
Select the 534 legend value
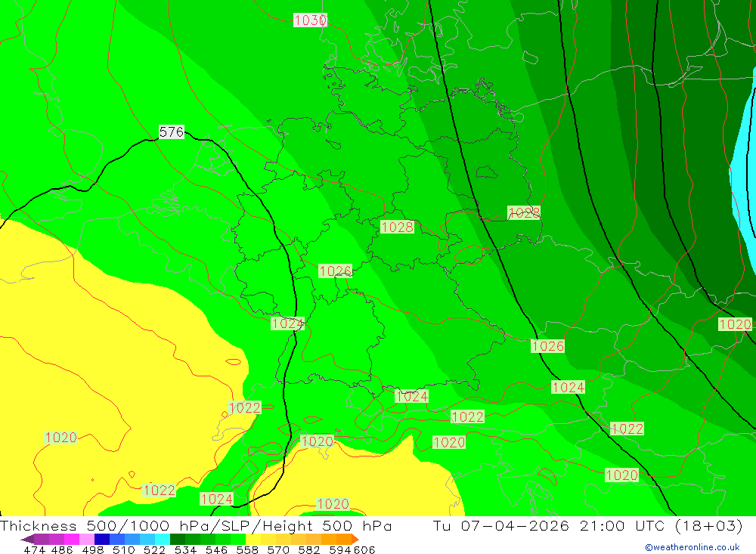(186, 549)
